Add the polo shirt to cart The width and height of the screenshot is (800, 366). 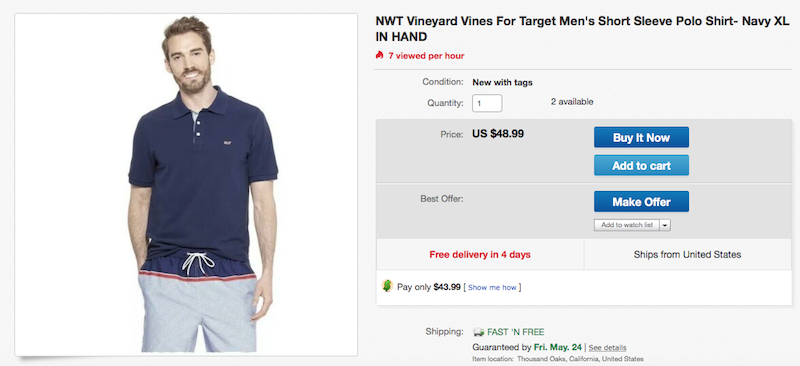[641, 165]
